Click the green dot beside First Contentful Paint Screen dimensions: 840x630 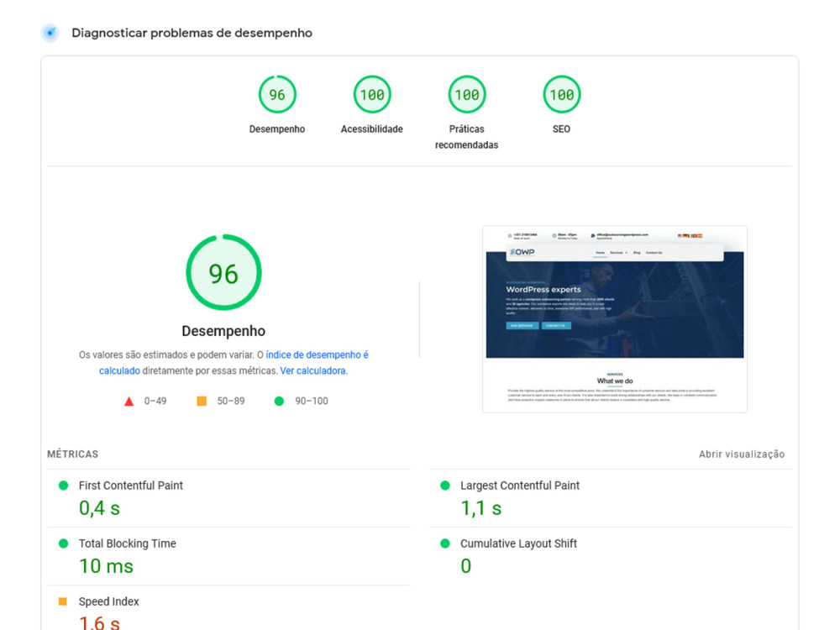(63, 486)
